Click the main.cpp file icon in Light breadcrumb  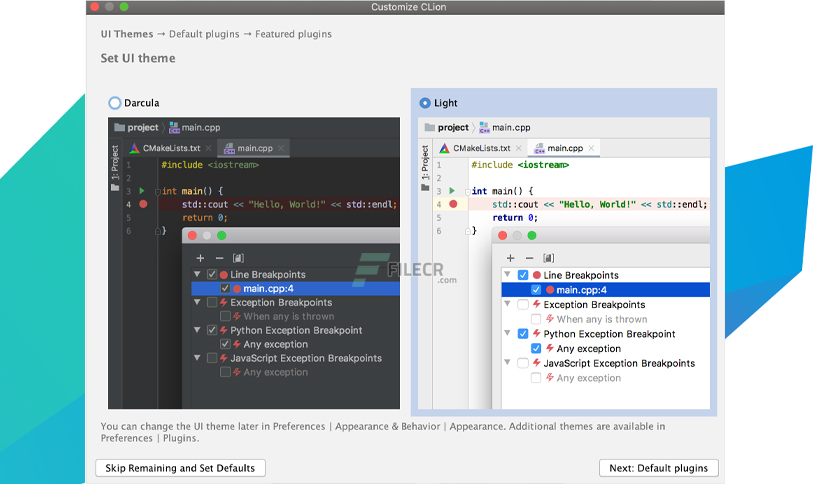click(x=484, y=128)
